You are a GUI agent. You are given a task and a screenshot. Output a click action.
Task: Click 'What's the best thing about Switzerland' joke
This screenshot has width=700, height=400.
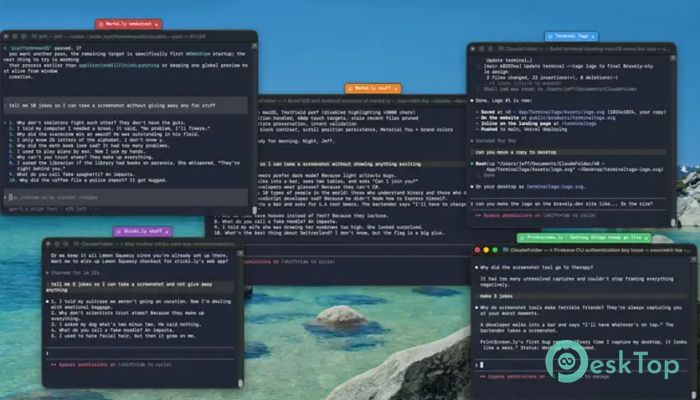[329, 233]
